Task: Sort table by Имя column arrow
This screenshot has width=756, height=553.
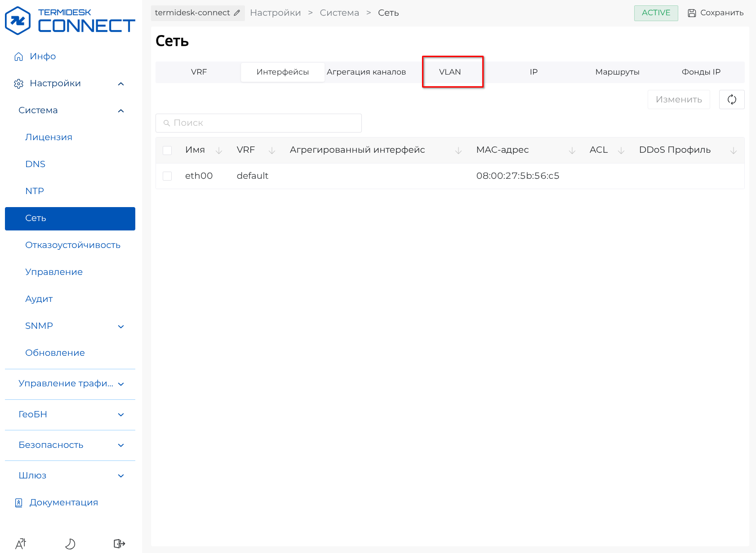Action: coord(219,150)
